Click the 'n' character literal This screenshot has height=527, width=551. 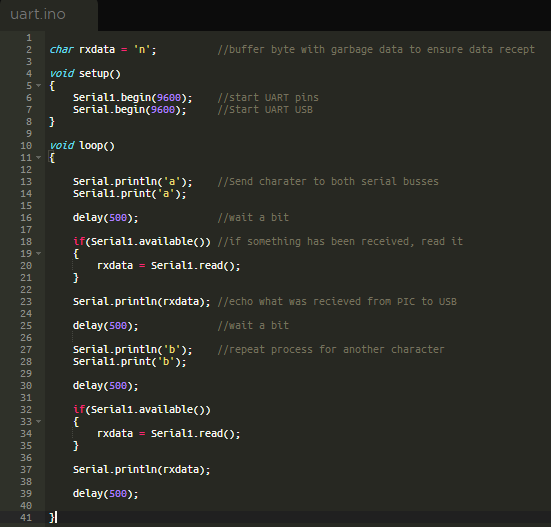coord(142,50)
